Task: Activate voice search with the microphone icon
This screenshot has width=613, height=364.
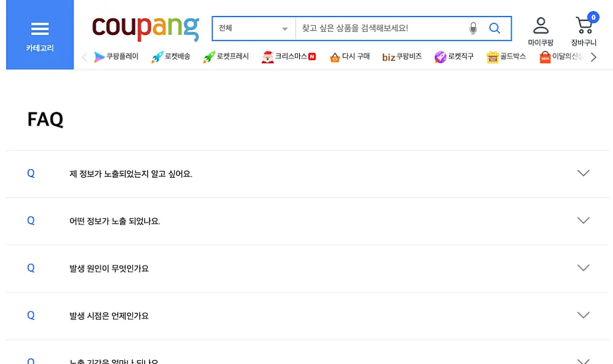Action: click(x=472, y=28)
